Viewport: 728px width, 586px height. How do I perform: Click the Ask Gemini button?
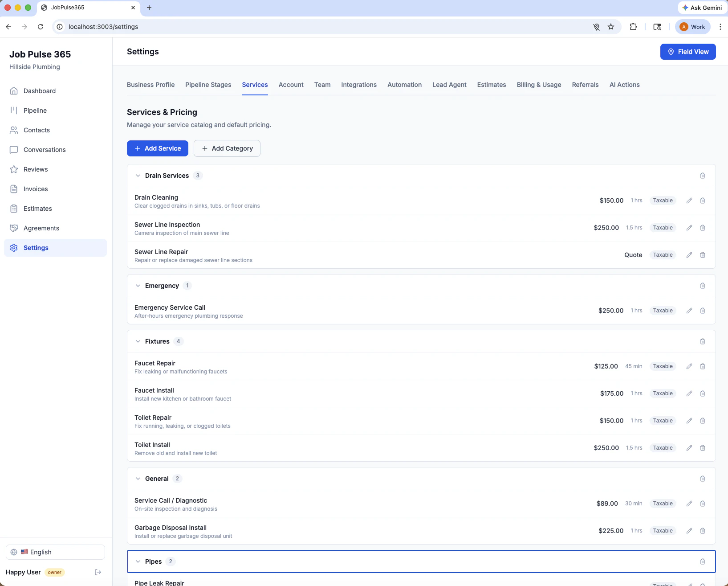click(x=702, y=8)
